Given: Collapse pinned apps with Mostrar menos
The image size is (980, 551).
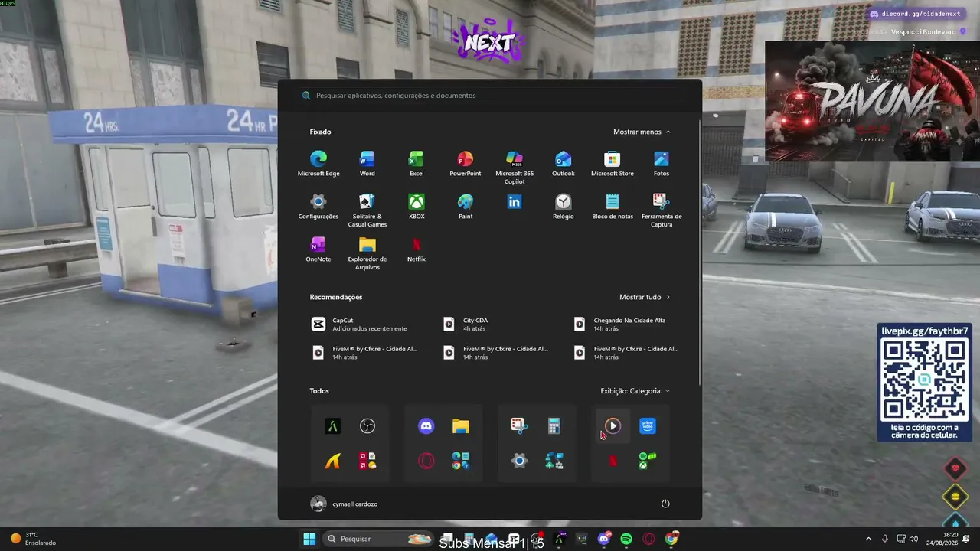Looking at the screenshot, I should click(x=642, y=132).
